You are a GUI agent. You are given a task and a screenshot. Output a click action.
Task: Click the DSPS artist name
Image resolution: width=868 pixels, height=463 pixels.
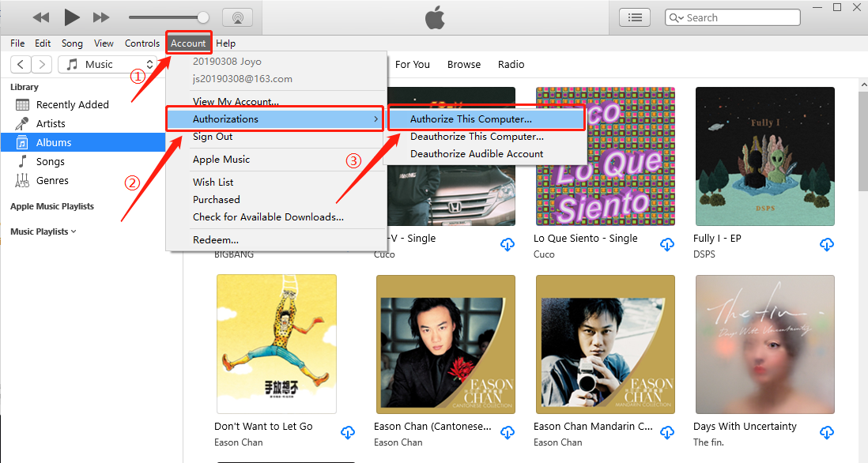point(704,254)
